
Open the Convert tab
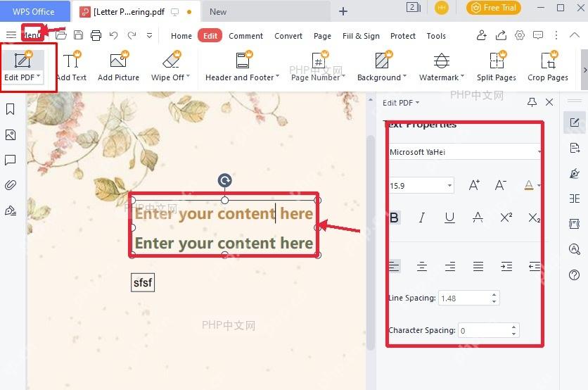(288, 36)
